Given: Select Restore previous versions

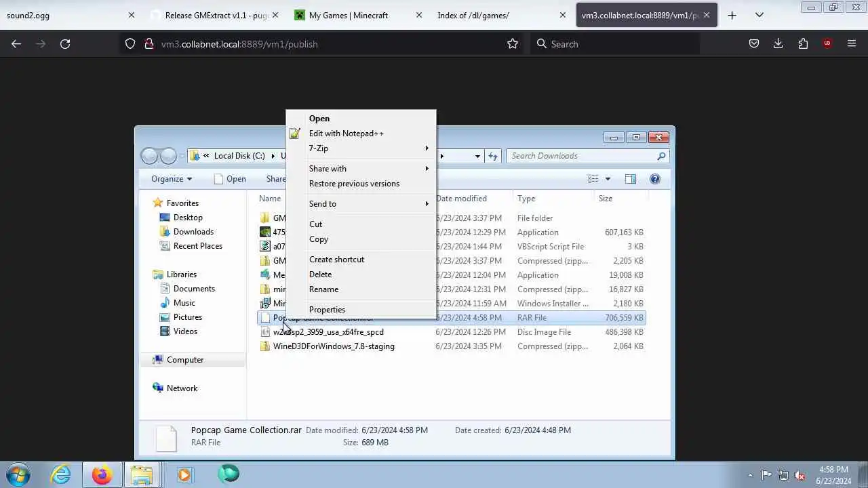Looking at the screenshot, I should [361, 184].
